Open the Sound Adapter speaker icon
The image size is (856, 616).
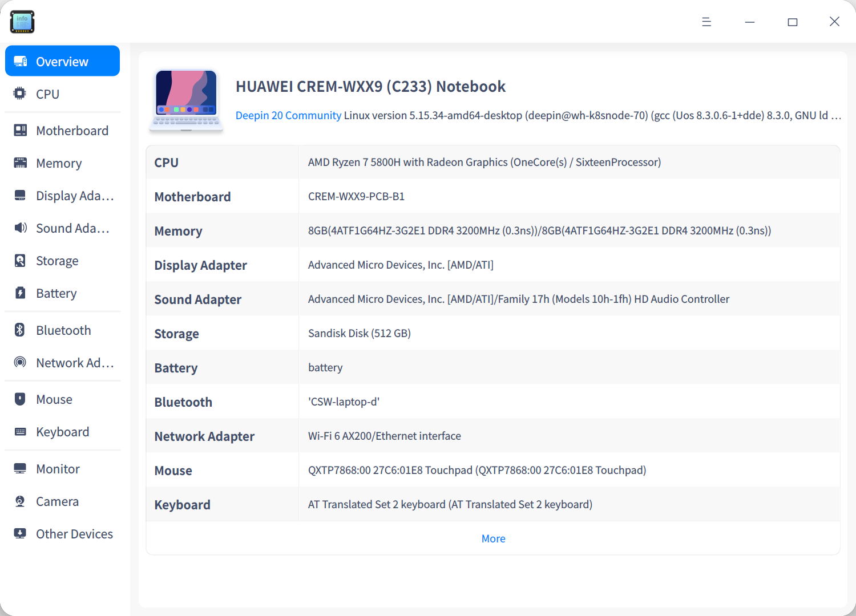[20, 228]
